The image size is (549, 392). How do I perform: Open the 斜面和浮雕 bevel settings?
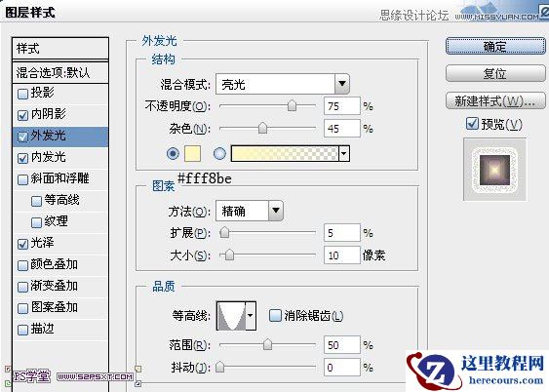click(60, 179)
